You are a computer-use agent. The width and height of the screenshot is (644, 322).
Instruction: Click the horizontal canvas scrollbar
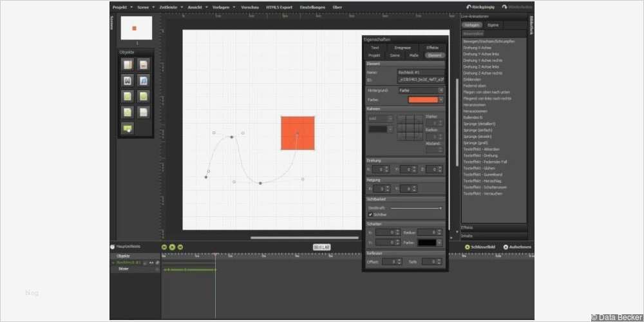click(305, 238)
